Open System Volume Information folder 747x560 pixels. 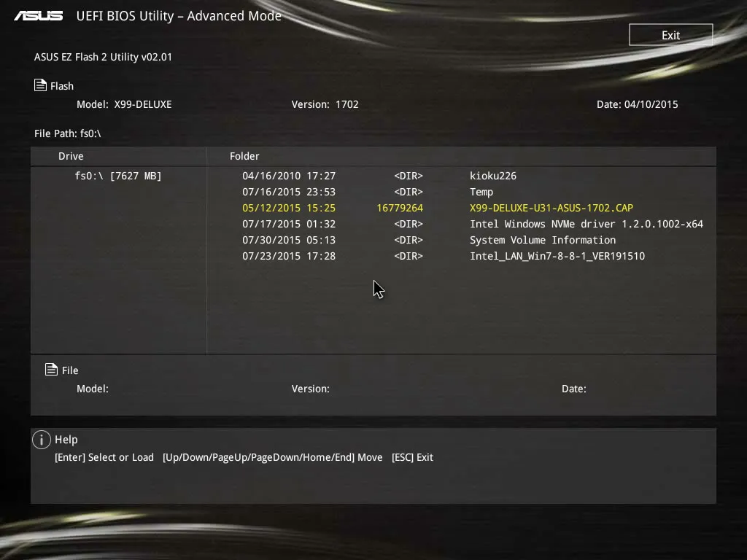(543, 240)
